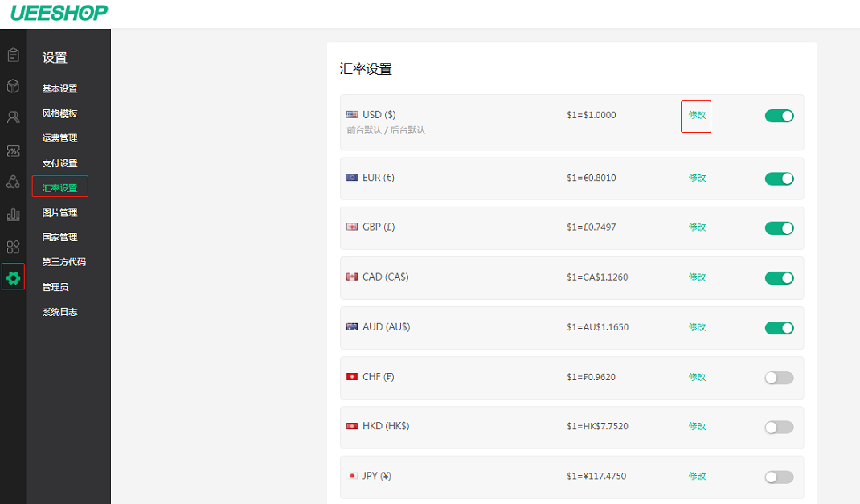The height and width of the screenshot is (504, 860).
Task: Click the HKD Hong Kong flag icon
Action: point(351,426)
